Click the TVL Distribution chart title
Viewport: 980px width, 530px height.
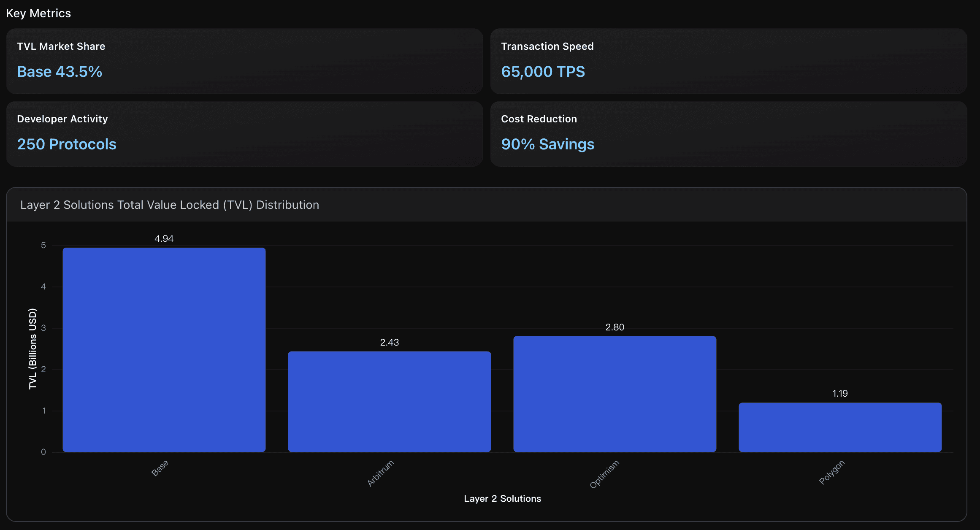pyautogui.click(x=170, y=205)
